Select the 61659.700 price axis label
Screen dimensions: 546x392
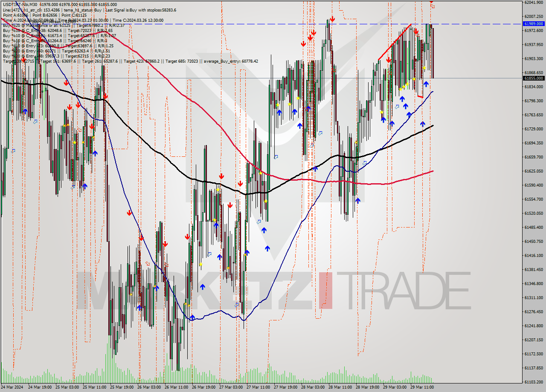(534, 157)
